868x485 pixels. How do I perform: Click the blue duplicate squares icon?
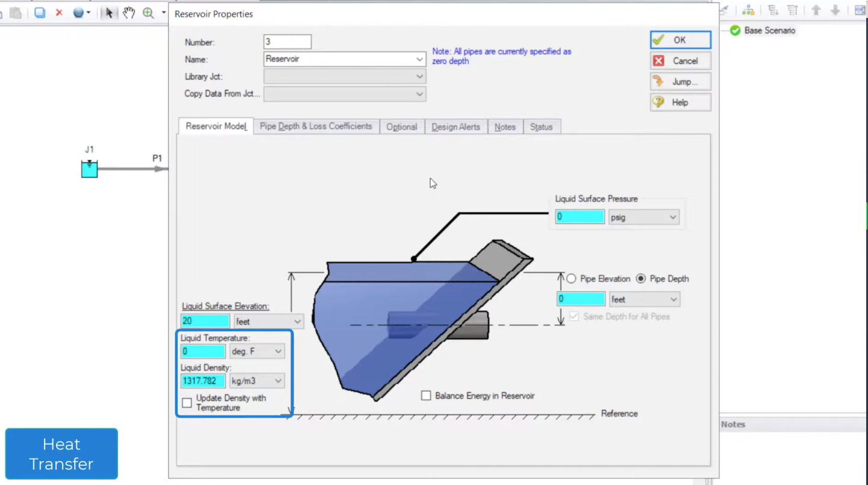(x=40, y=13)
